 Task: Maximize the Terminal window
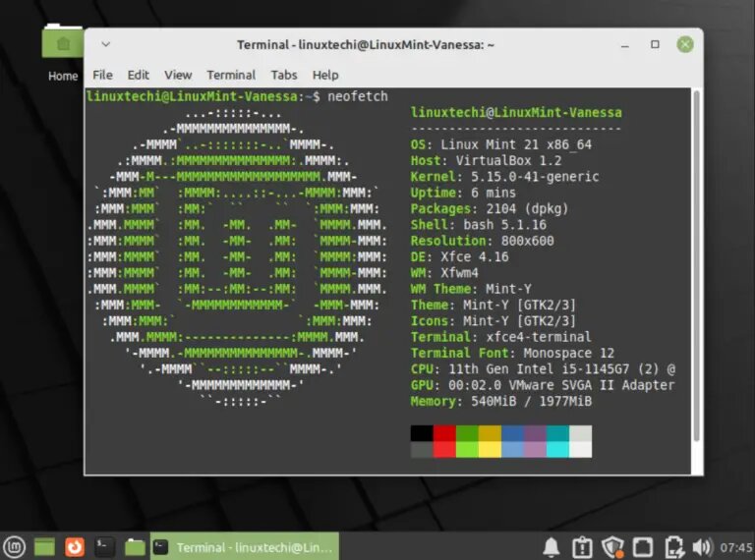655,44
